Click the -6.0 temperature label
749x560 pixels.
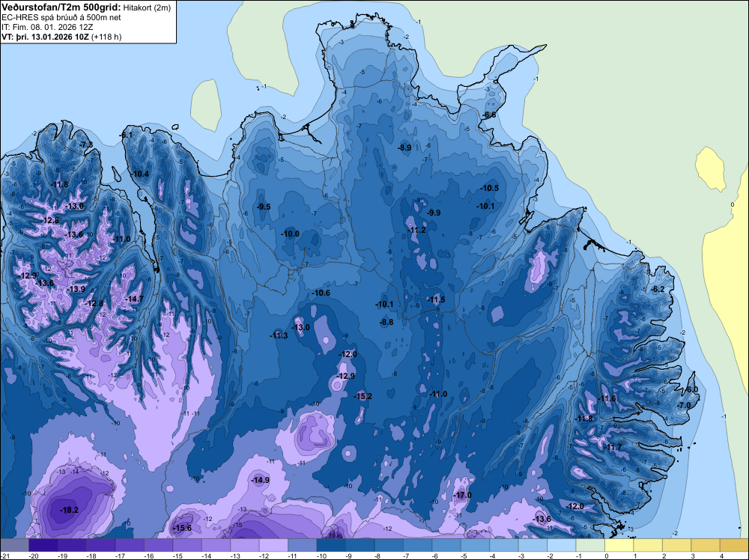(x=691, y=389)
